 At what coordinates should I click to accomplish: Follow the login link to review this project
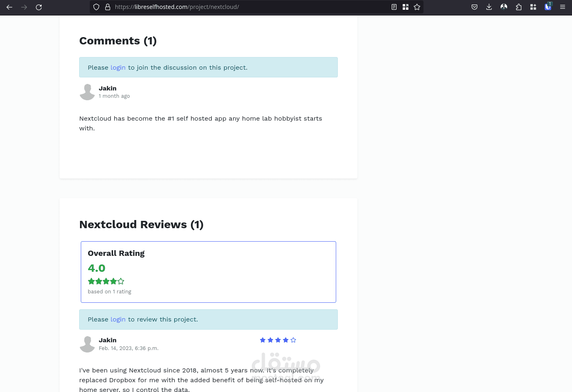[x=118, y=319]
